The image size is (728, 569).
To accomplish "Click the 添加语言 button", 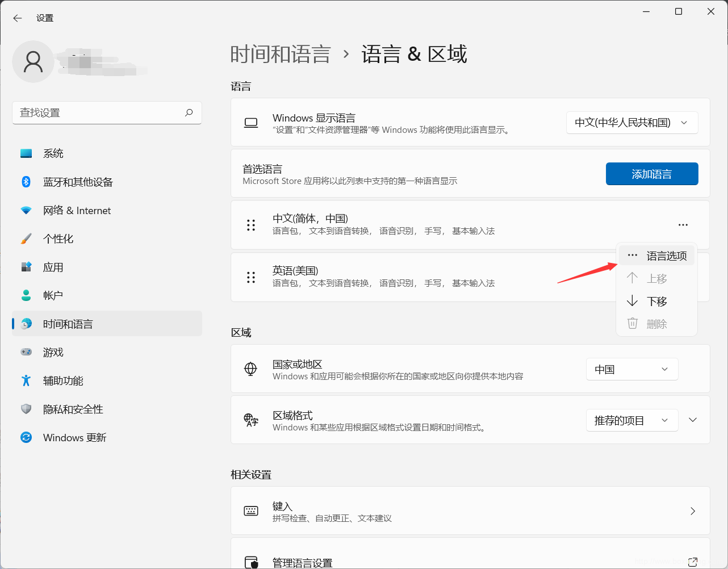I will pos(652,174).
